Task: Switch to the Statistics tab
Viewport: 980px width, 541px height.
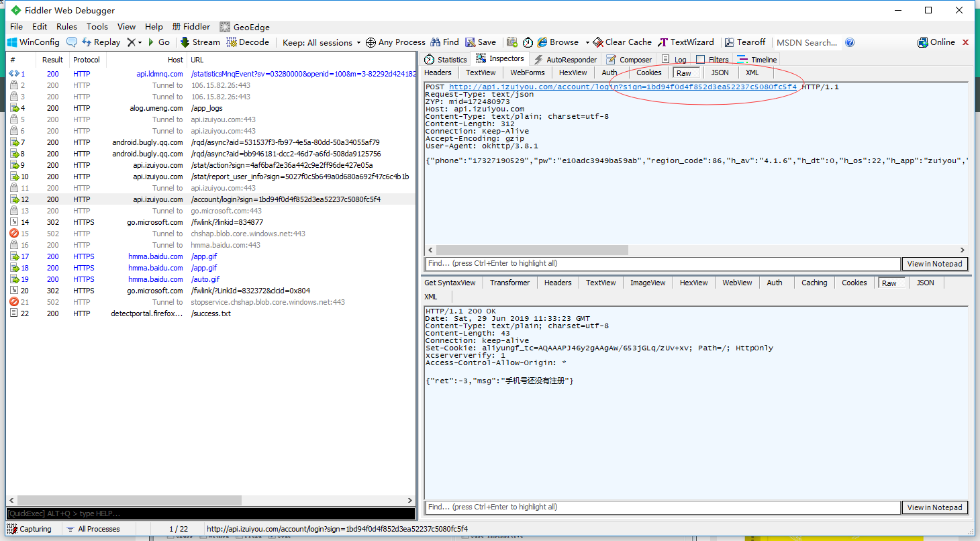Action: [446, 60]
